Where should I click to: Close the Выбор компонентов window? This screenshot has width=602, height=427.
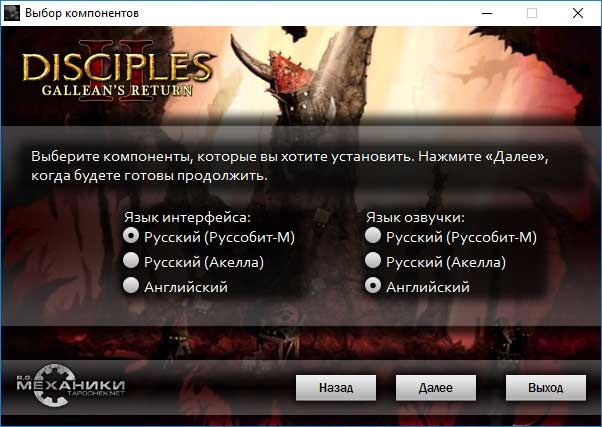click(578, 13)
